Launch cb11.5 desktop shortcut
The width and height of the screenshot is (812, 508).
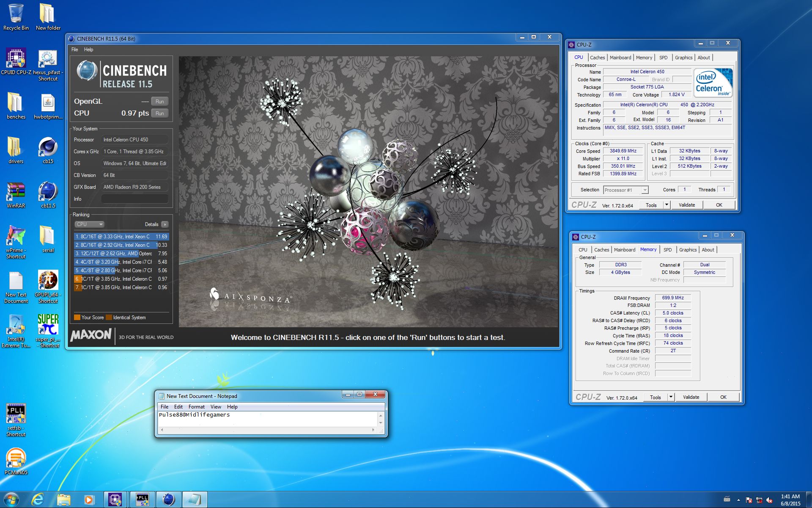[x=48, y=195]
